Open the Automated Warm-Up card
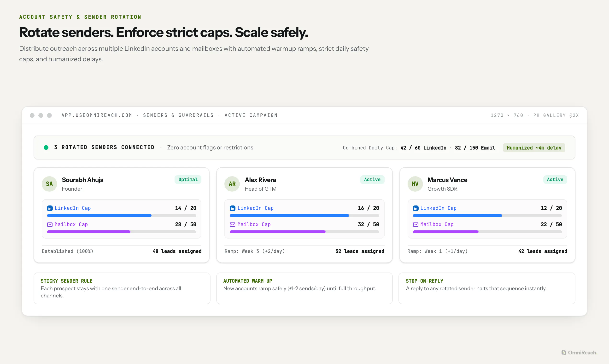609x364 pixels. [x=304, y=288]
